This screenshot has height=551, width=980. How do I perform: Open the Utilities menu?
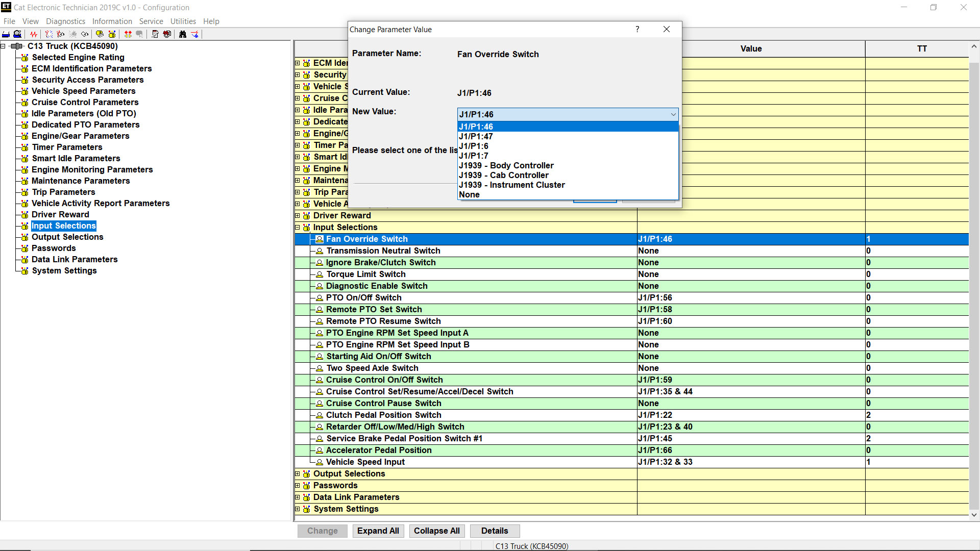pyautogui.click(x=183, y=21)
